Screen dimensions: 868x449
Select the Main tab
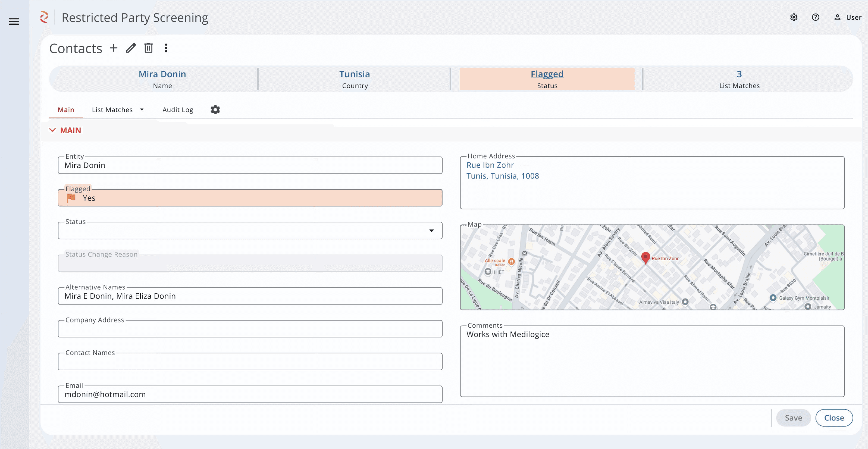pos(66,109)
